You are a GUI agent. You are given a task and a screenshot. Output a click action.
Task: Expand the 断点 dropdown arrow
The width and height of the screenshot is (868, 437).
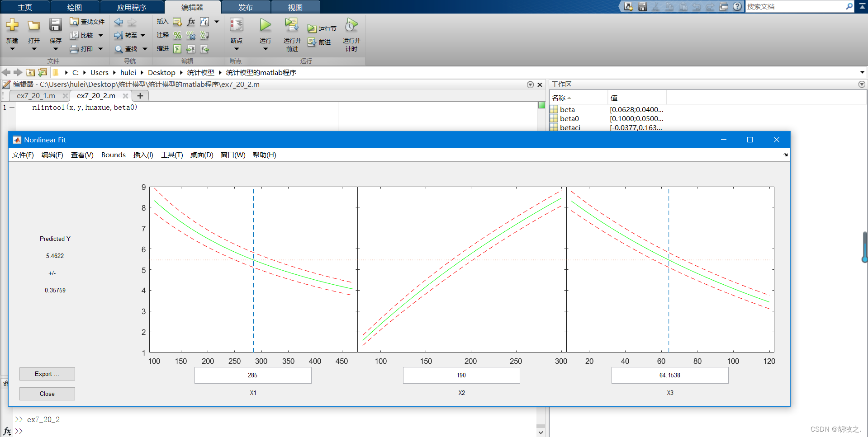tap(237, 49)
